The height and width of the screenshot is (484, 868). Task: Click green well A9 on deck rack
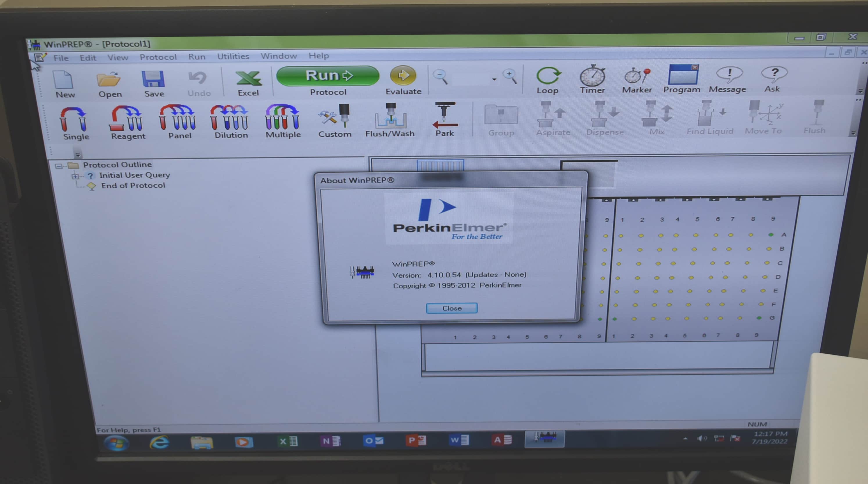(x=771, y=234)
